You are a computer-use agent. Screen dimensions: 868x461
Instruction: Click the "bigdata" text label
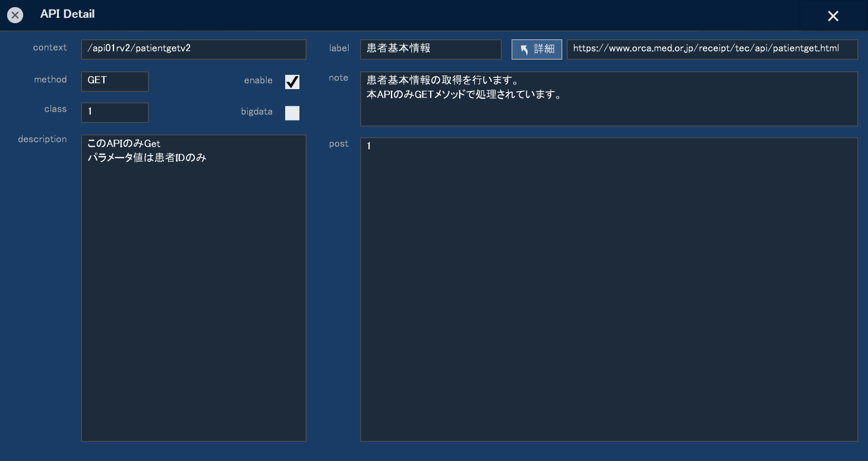(x=256, y=112)
